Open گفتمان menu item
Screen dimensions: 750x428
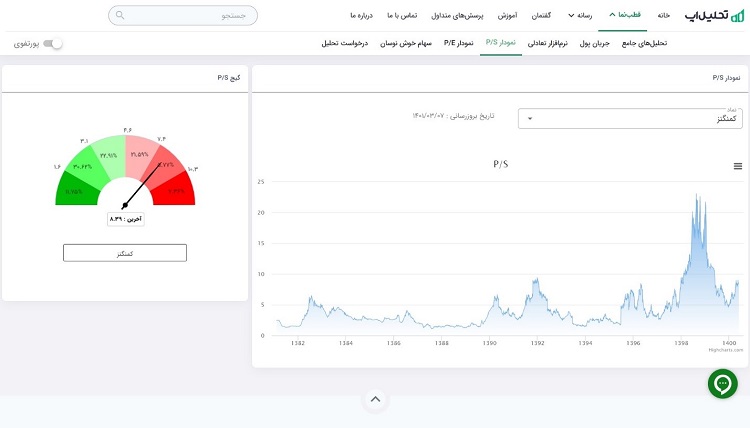point(541,15)
